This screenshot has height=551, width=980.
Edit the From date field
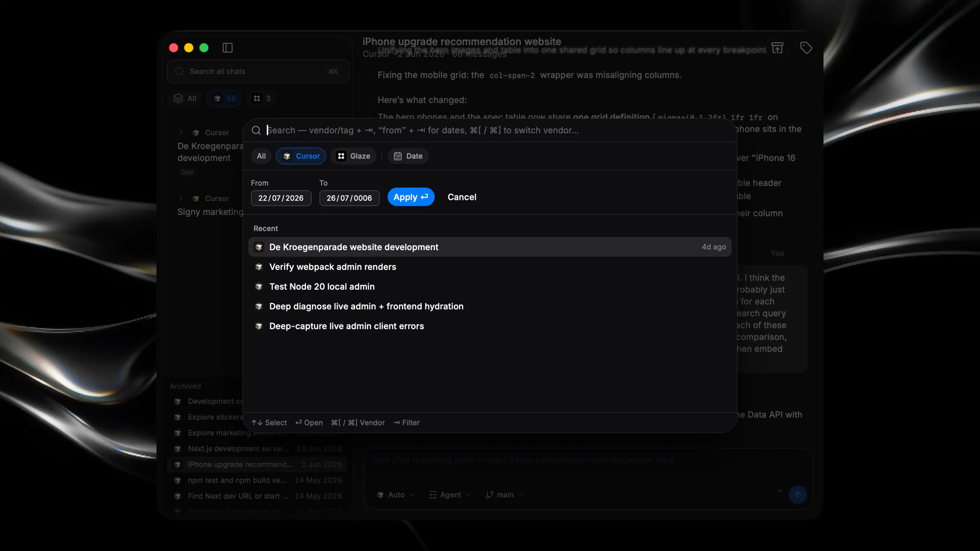pyautogui.click(x=281, y=198)
